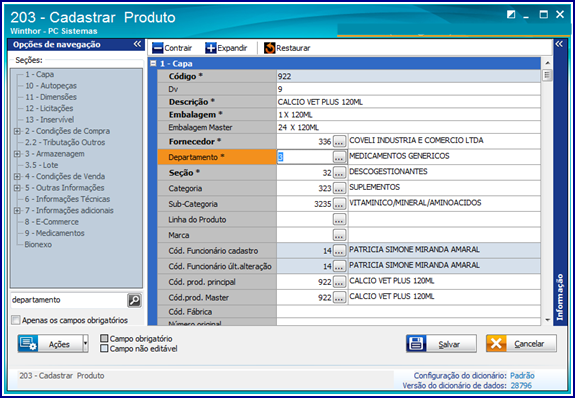This screenshot has width=575, height=398.
Task: Click the vertical scrollbar thumb
Action: click(547, 76)
